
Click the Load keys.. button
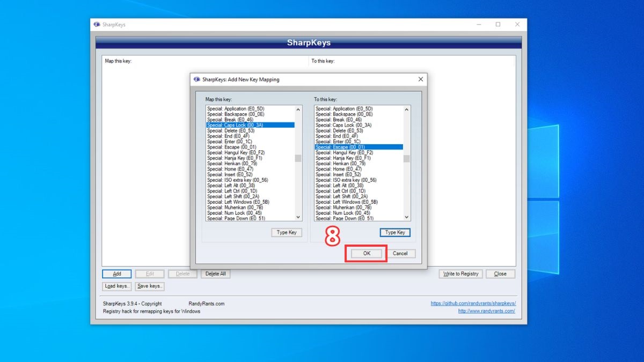[117, 286]
